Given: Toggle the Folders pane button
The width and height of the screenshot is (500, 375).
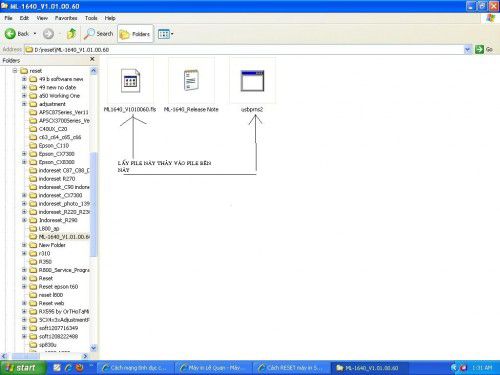Looking at the screenshot, I should [x=135, y=34].
